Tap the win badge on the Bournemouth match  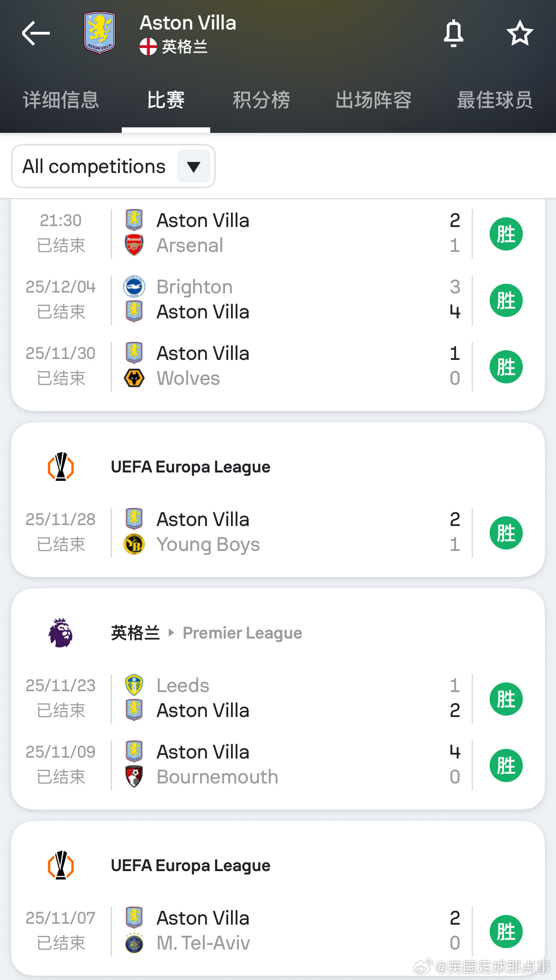click(506, 765)
